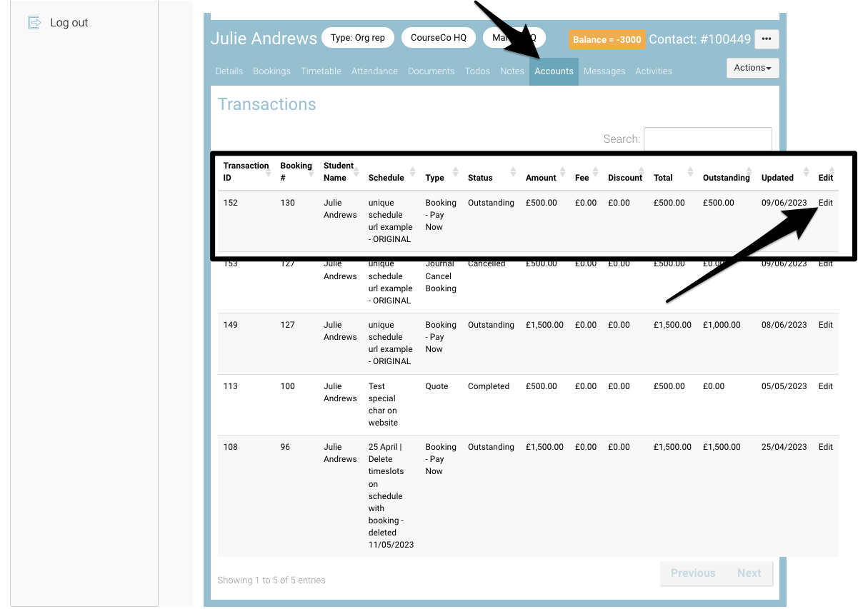Focus the transactions Search field
This screenshot has height=609, width=868.
point(707,139)
